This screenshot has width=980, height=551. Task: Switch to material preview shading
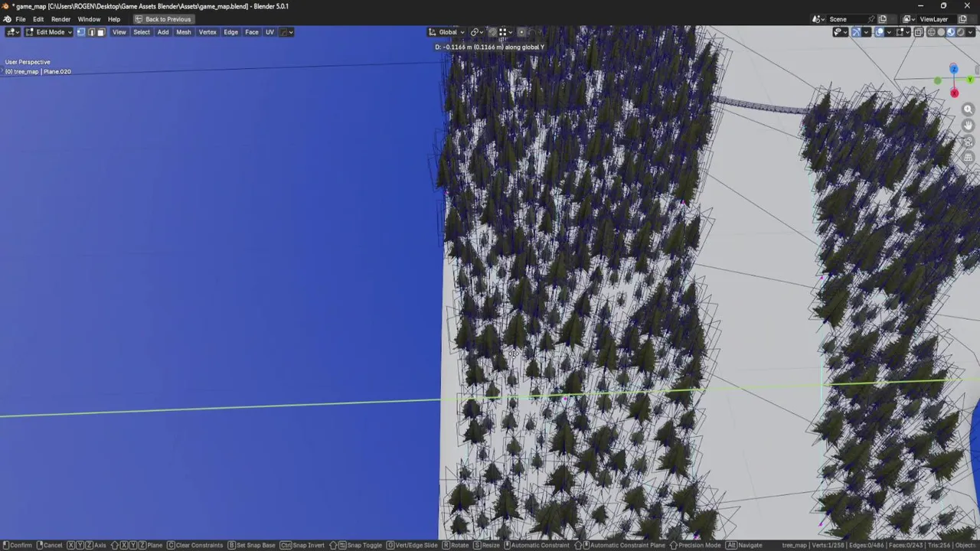click(x=951, y=32)
